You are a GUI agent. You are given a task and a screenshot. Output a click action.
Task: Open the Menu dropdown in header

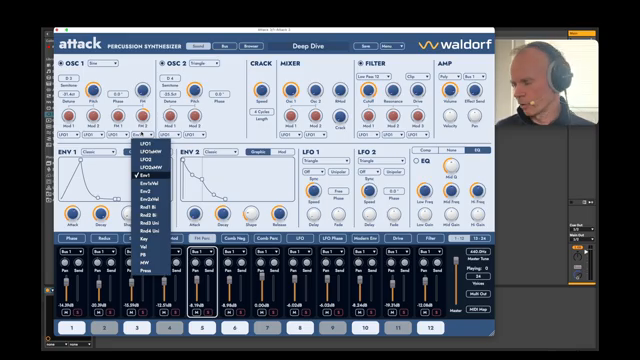point(392,46)
